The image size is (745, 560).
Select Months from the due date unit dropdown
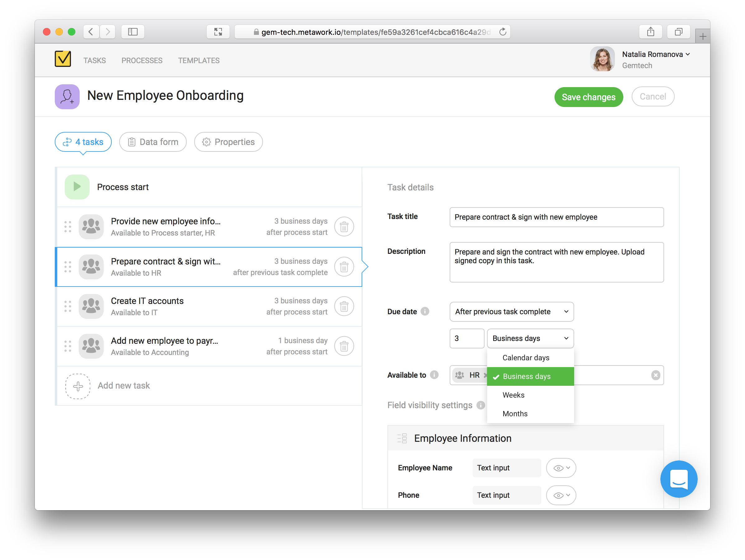(516, 413)
